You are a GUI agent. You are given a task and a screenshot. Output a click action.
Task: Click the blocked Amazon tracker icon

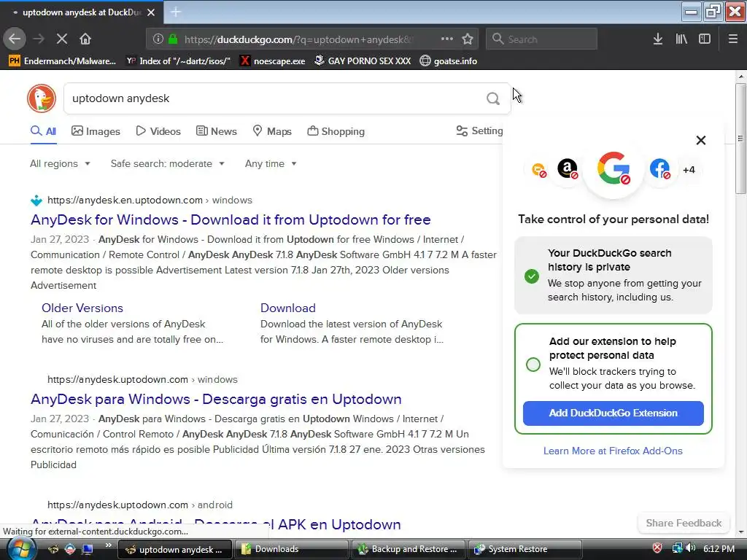(x=568, y=168)
